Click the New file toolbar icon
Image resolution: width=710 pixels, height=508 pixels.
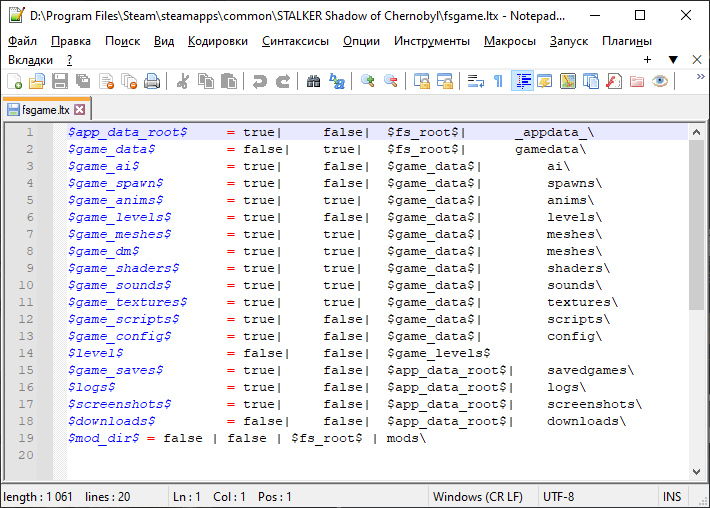pyautogui.click(x=15, y=81)
